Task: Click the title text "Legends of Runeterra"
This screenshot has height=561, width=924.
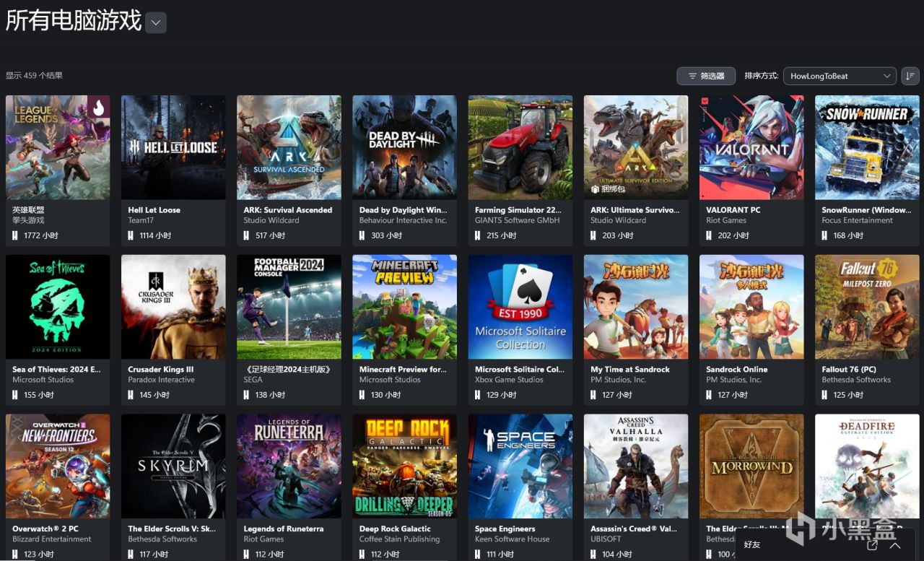Action: (x=284, y=529)
